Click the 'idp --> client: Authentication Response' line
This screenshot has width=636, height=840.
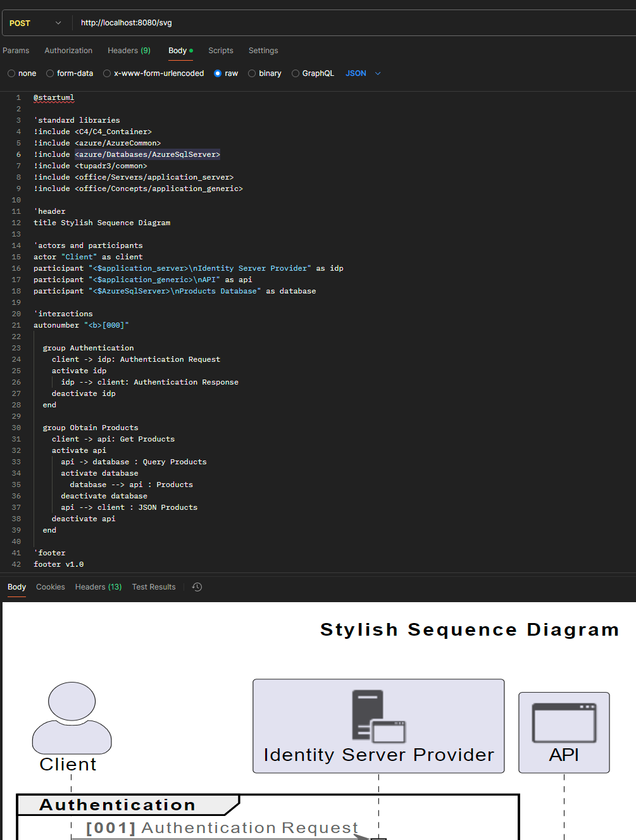point(149,382)
